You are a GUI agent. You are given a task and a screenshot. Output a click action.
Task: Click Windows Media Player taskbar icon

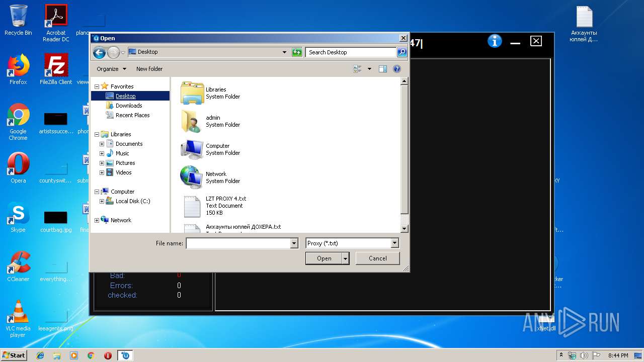[74, 355]
